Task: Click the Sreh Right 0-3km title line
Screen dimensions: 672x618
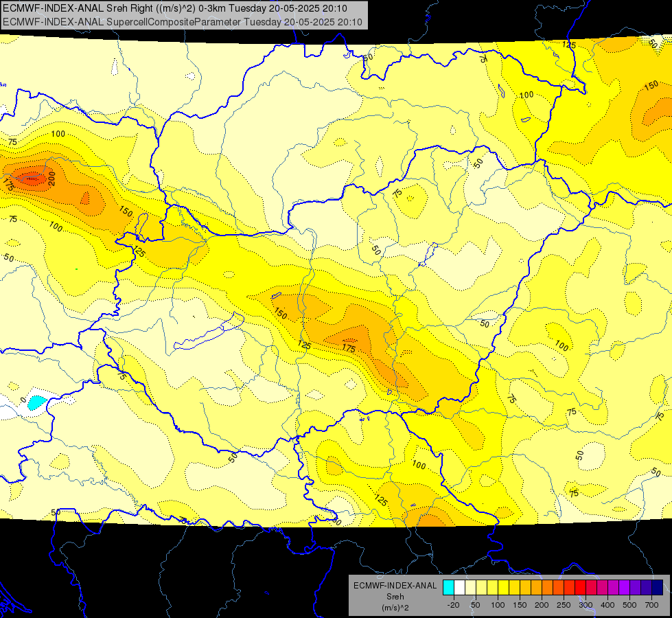Action: point(175,8)
